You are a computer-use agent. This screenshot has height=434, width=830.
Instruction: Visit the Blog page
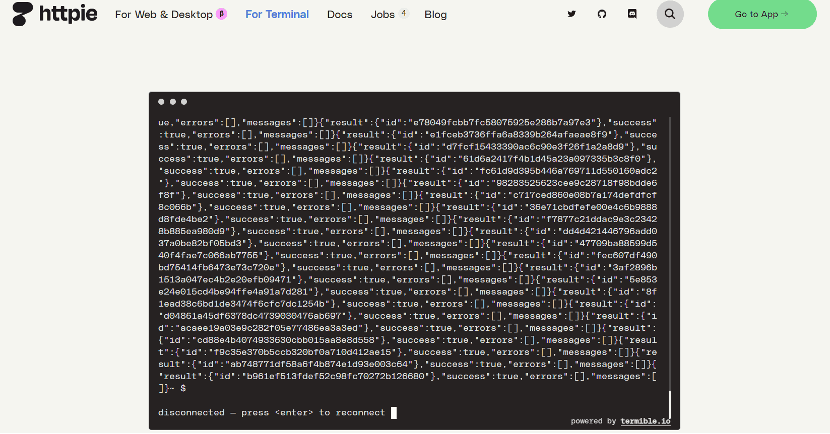point(435,15)
